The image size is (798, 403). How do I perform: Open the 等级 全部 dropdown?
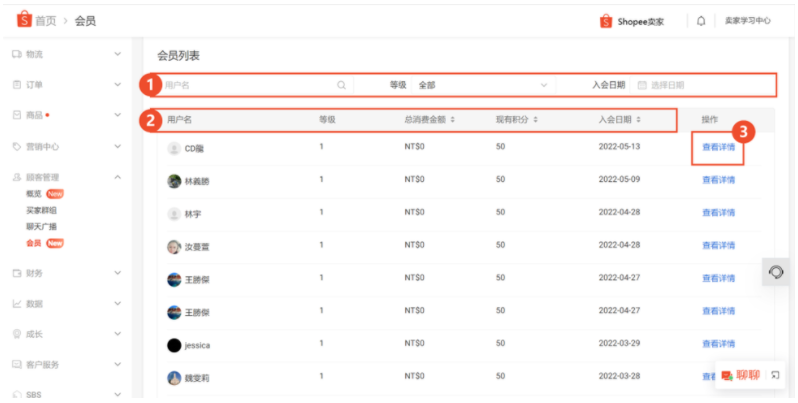[x=482, y=85]
